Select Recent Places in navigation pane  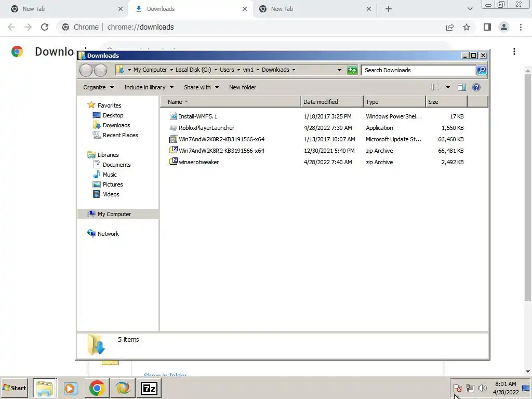click(120, 135)
